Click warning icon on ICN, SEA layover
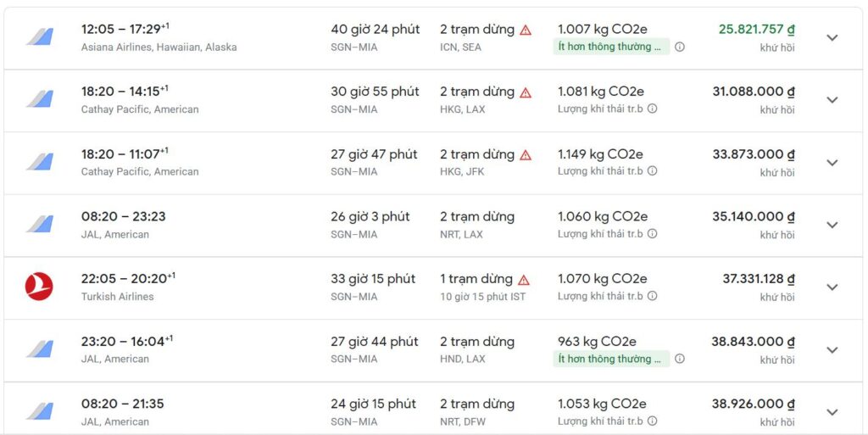 526,30
